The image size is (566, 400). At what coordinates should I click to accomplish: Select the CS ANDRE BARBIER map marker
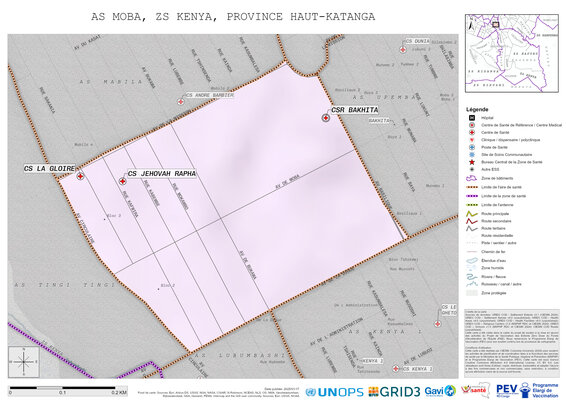tap(180, 102)
